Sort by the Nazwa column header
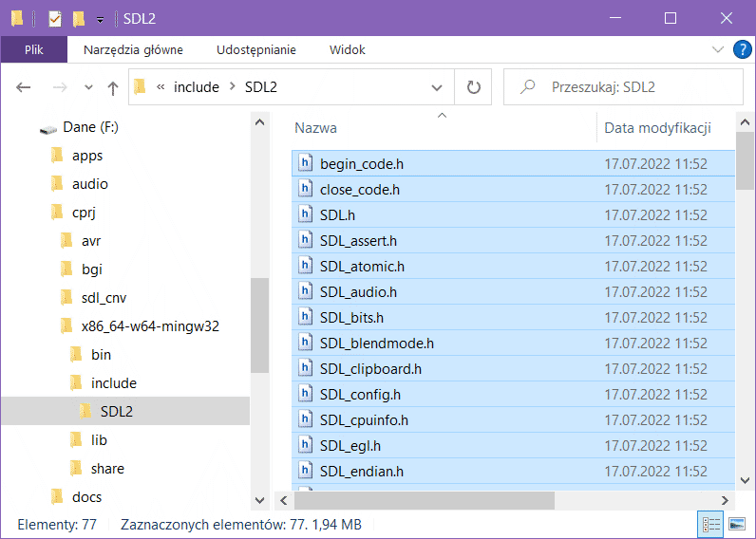The width and height of the screenshot is (756, 539). pos(315,128)
